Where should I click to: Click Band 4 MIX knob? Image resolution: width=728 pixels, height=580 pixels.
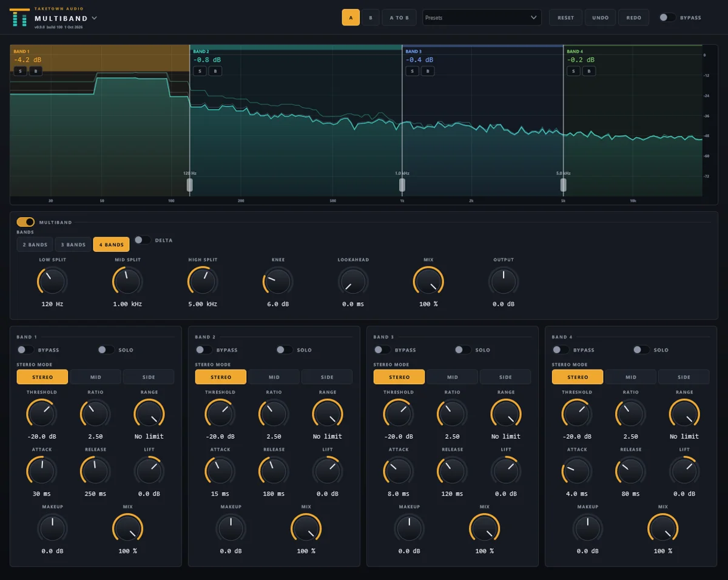tap(662, 528)
